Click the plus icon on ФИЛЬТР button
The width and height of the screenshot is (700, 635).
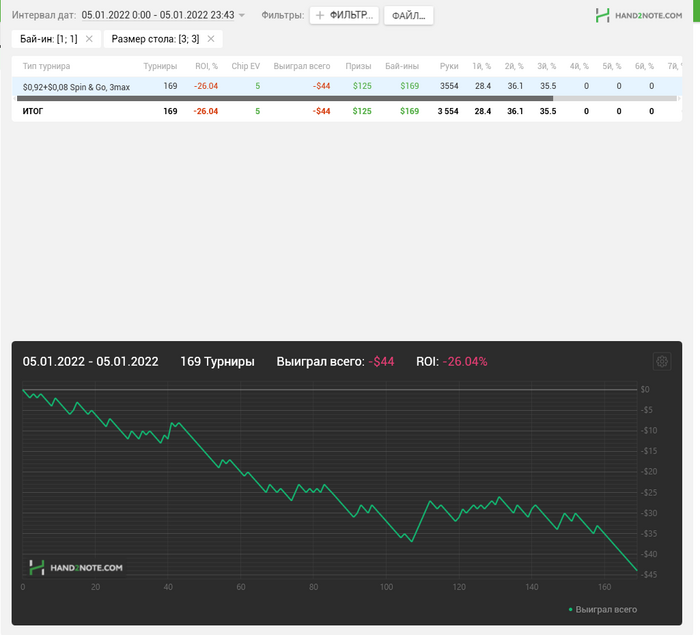pyautogui.click(x=320, y=16)
